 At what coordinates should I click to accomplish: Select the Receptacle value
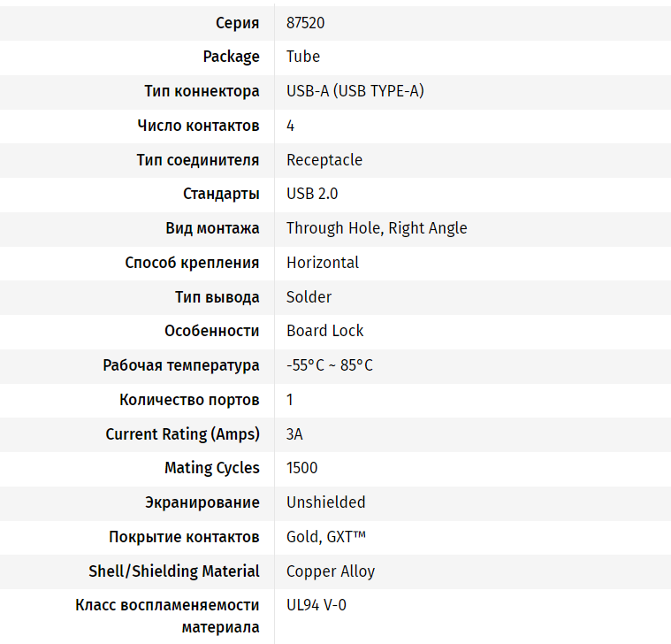pyautogui.click(x=324, y=160)
